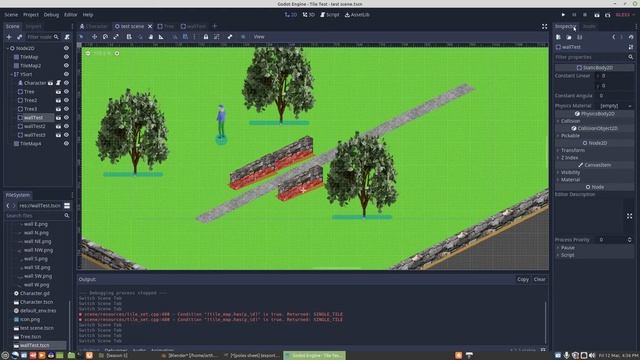Choose the Select mode arrow tool
This screenshot has height=360, width=640.
point(81,37)
